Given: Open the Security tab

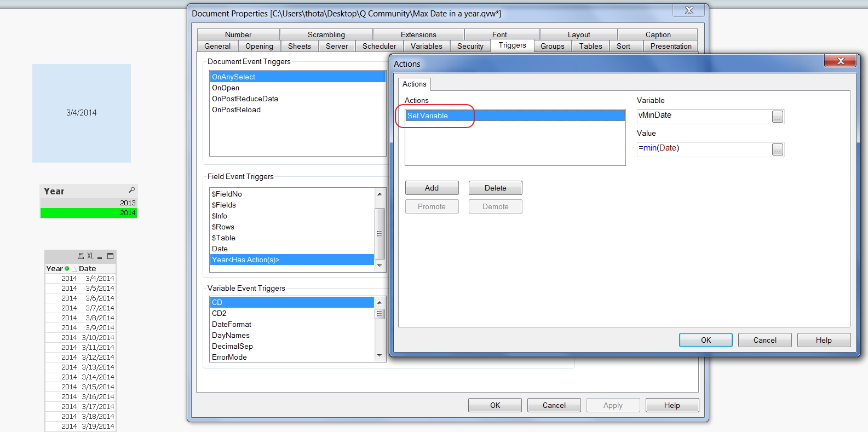Looking at the screenshot, I should 470,46.
